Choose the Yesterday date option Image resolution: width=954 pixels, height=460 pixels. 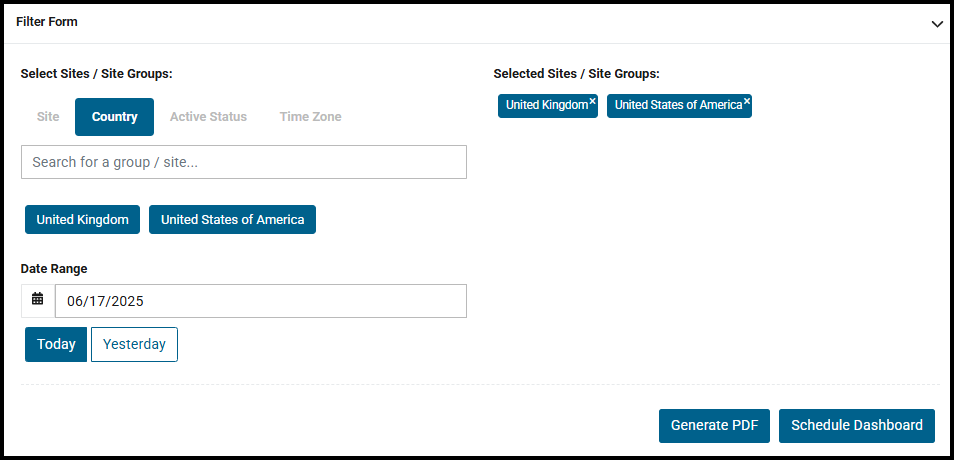click(x=134, y=344)
